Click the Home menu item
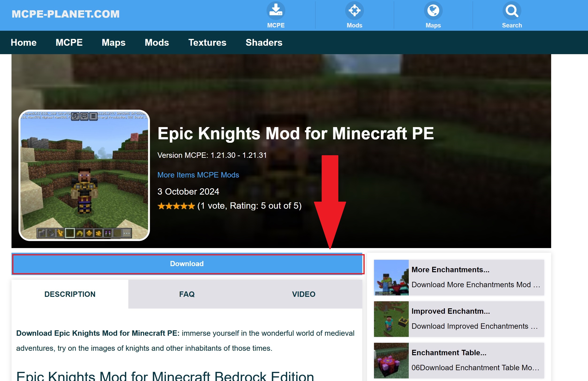 [23, 42]
